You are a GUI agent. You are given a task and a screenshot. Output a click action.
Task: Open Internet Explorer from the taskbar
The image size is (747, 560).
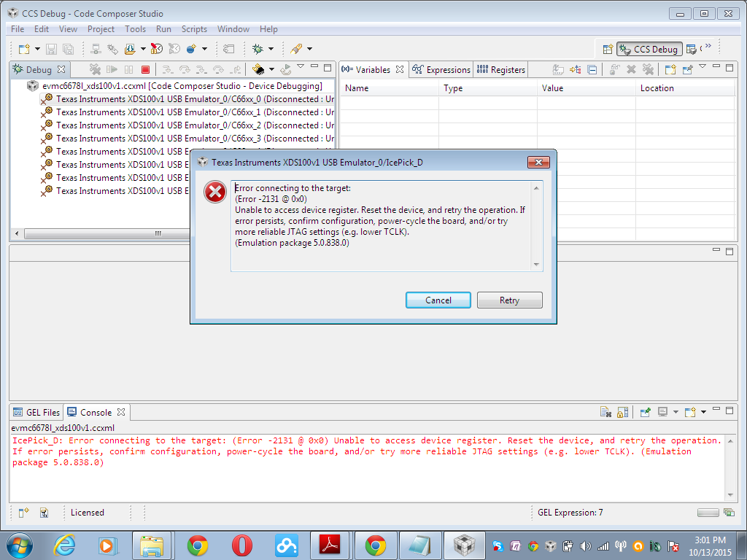coord(64,545)
